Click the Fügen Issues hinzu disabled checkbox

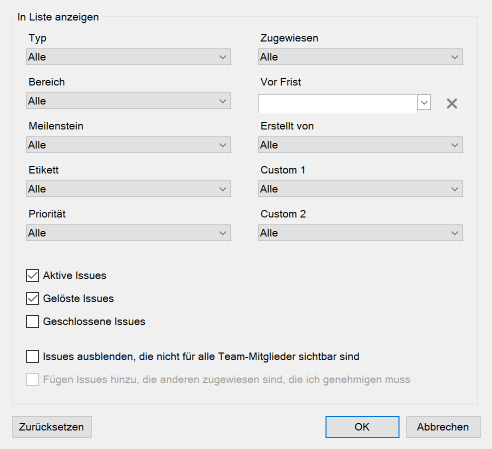pos(32,379)
